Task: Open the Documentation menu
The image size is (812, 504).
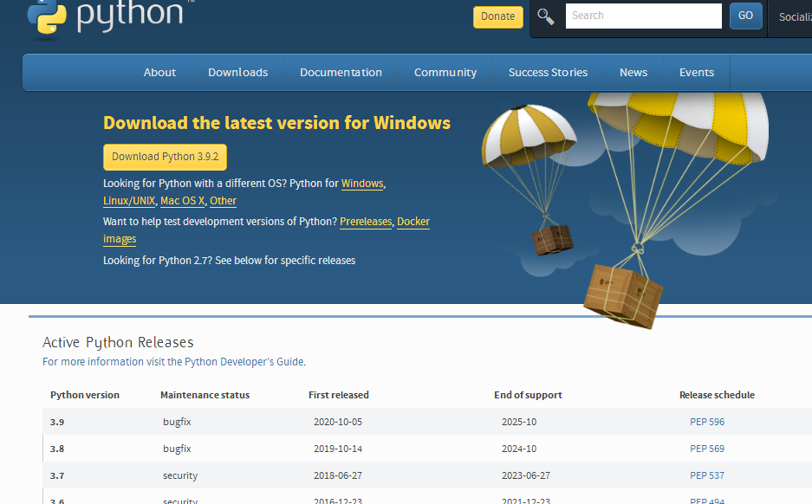Action: coord(341,73)
